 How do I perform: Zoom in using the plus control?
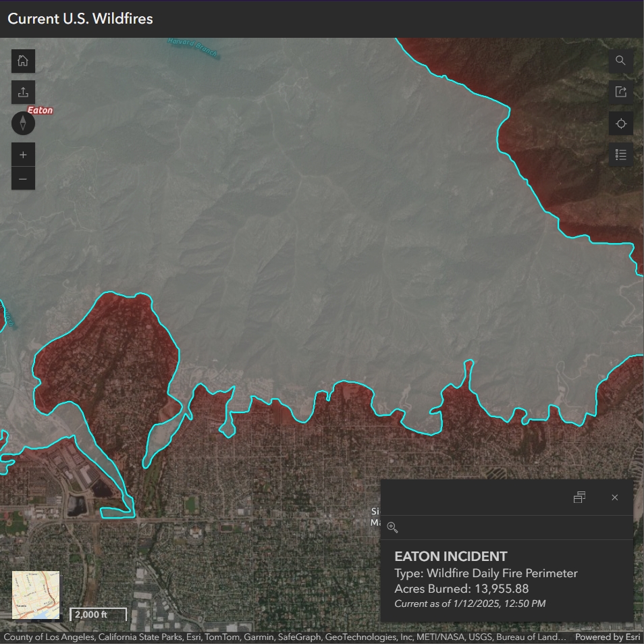tap(23, 154)
